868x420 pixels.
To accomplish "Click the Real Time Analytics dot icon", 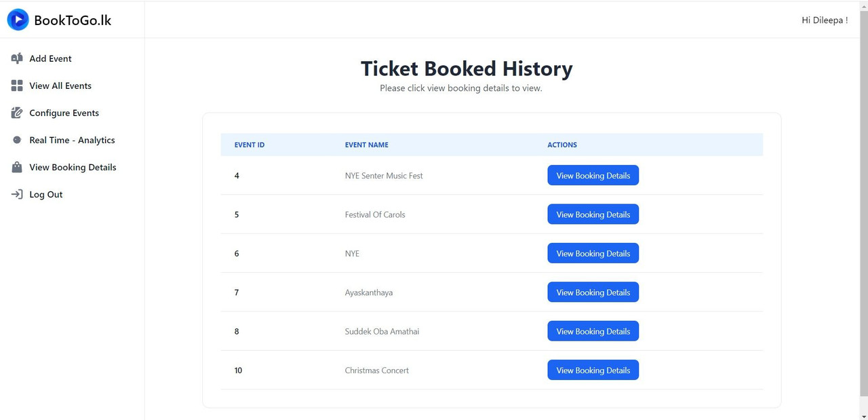I will pos(17,140).
